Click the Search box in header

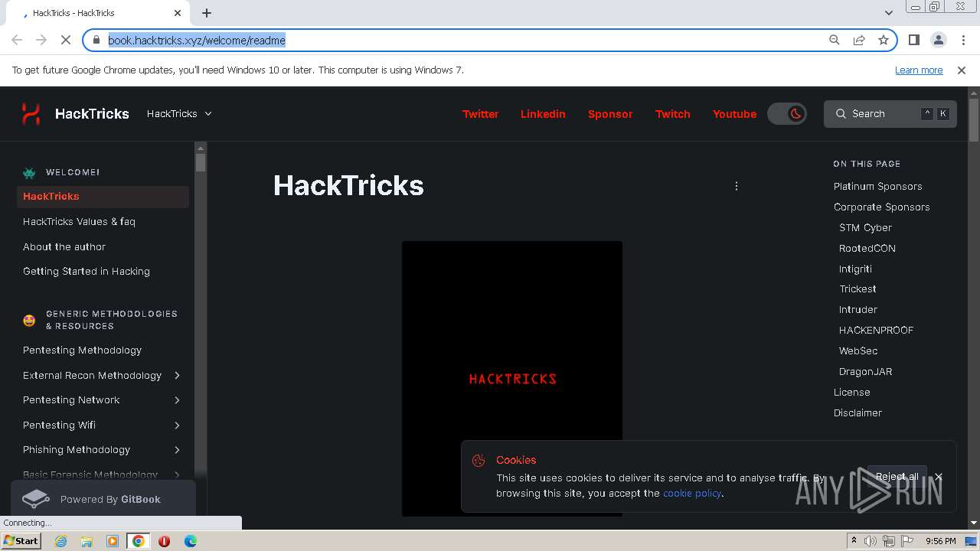(x=890, y=114)
